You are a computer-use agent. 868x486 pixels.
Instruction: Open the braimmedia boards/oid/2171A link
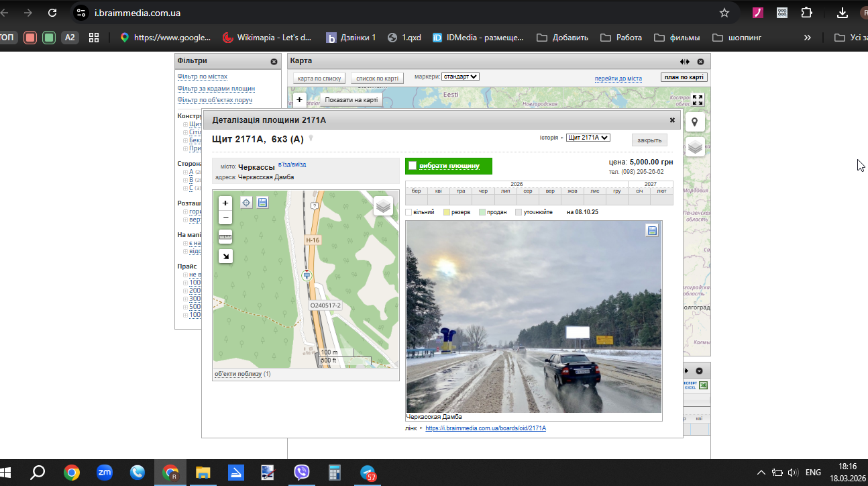click(486, 428)
